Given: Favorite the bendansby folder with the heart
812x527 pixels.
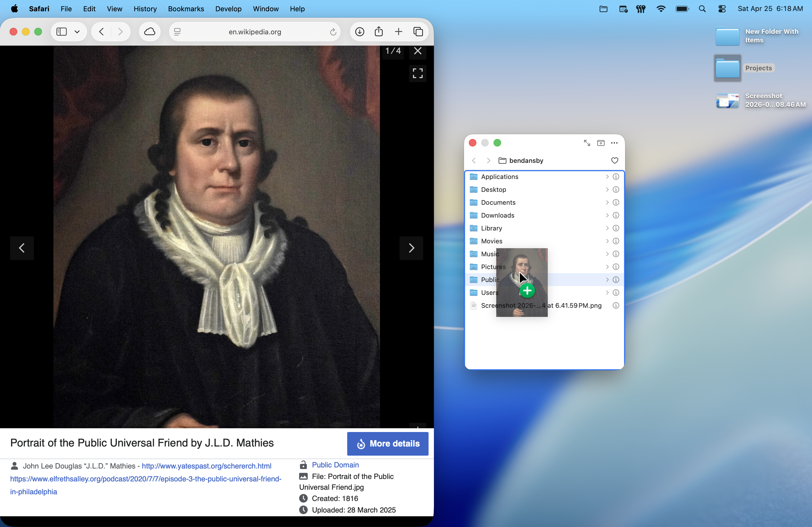Looking at the screenshot, I should [x=614, y=160].
